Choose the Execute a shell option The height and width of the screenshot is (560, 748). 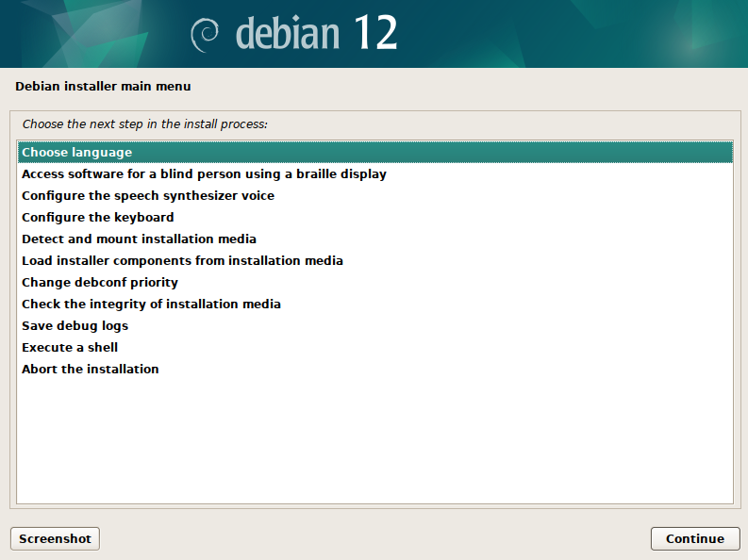[x=375, y=348]
